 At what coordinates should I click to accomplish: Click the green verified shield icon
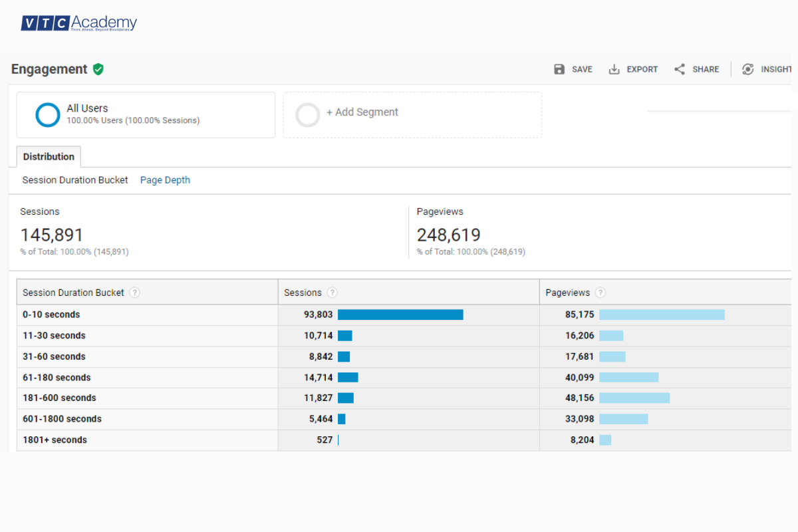[x=98, y=69]
